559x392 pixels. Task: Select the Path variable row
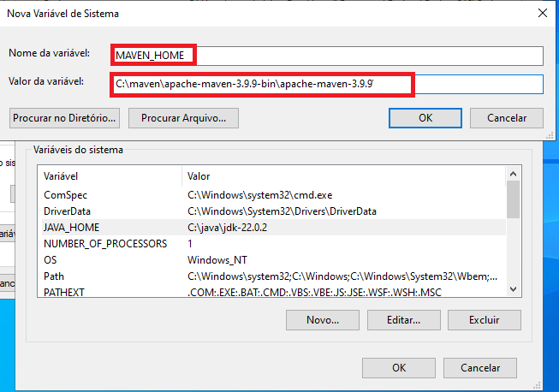click(x=273, y=276)
